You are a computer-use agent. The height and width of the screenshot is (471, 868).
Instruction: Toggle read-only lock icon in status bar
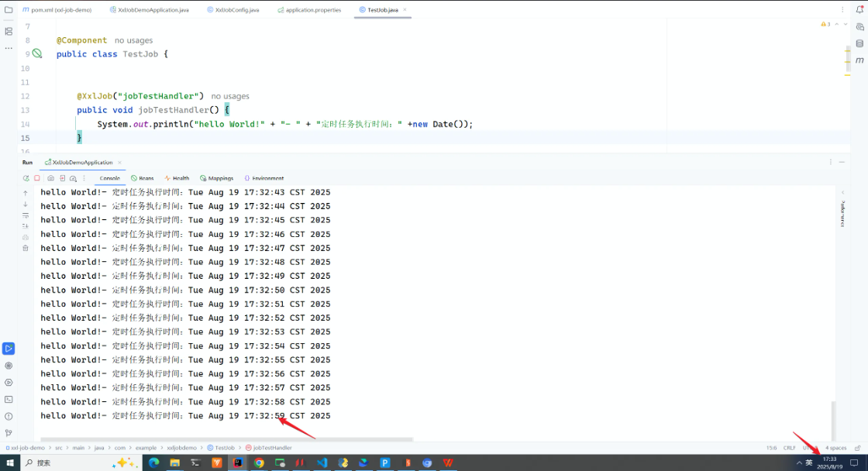[x=856, y=448]
